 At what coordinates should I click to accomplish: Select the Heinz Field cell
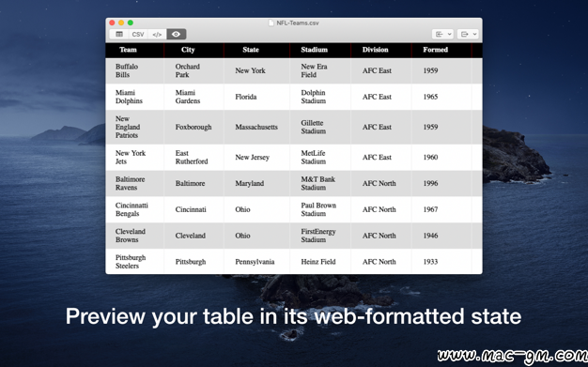(320, 262)
